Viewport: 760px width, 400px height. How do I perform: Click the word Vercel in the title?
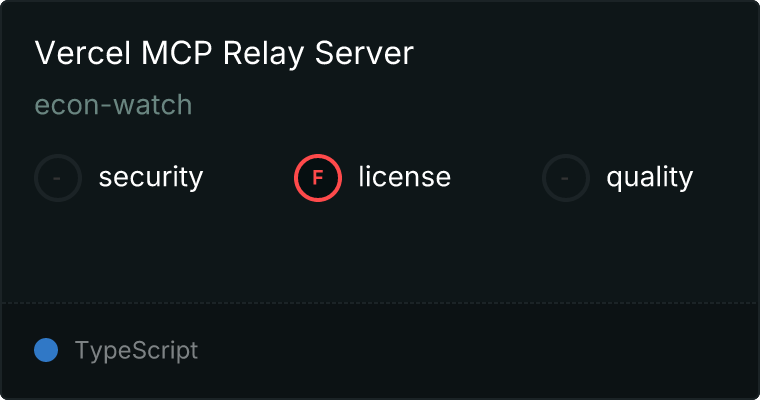[x=83, y=53]
